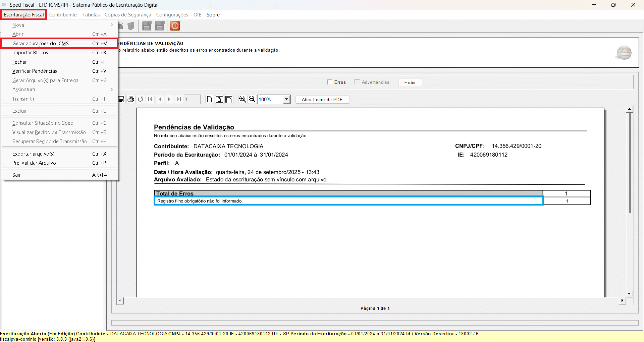The width and height of the screenshot is (644, 342).
Task: Select the actual size page icon
Action: point(209,99)
